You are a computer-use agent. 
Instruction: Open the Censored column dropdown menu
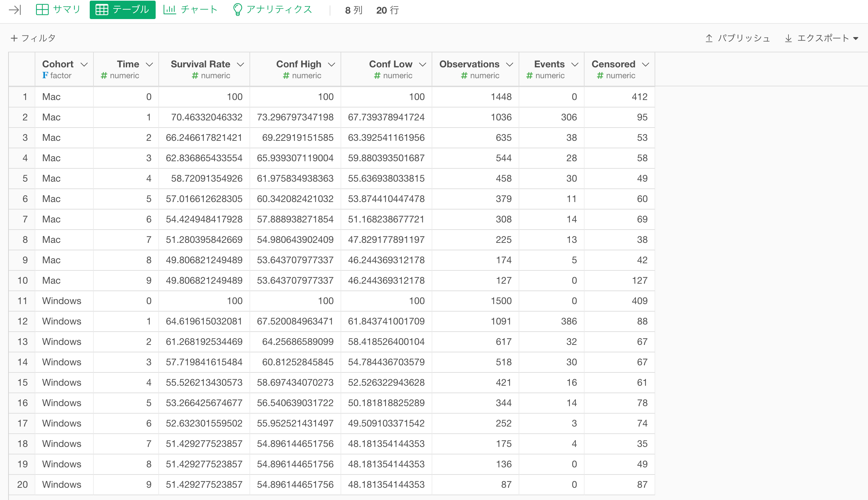(x=646, y=65)
